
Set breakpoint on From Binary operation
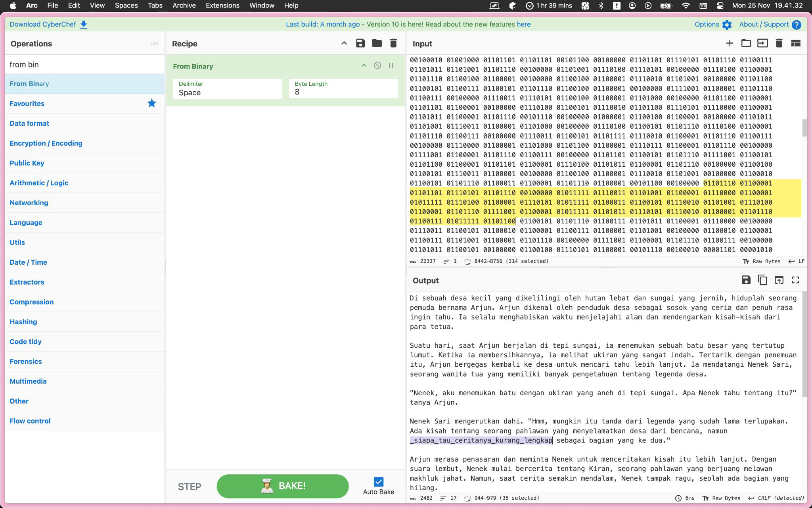(391, 65)
